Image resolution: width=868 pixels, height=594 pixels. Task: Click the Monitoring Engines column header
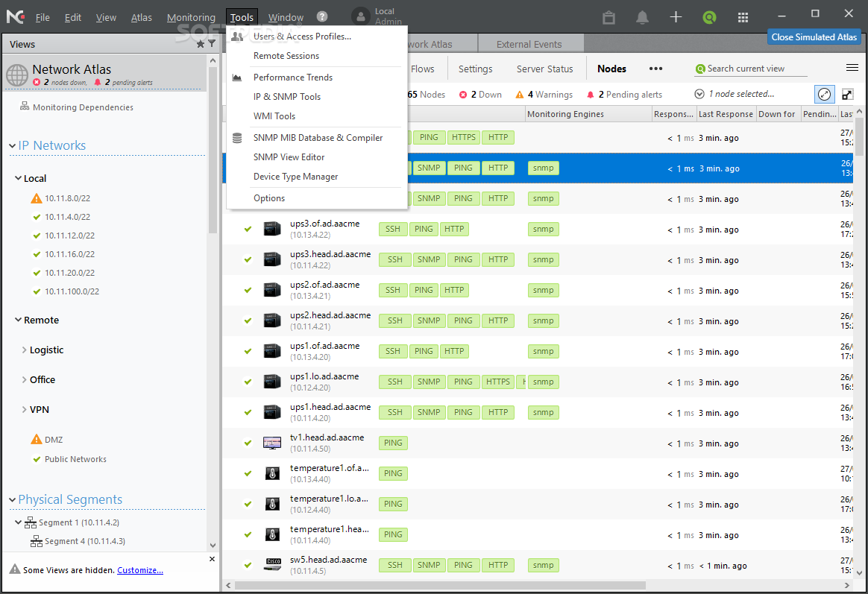[x=588, y=114]
